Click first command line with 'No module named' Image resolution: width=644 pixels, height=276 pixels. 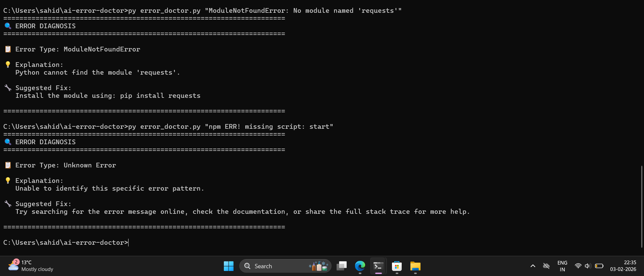pyautogui.click(x=203, y=11)
